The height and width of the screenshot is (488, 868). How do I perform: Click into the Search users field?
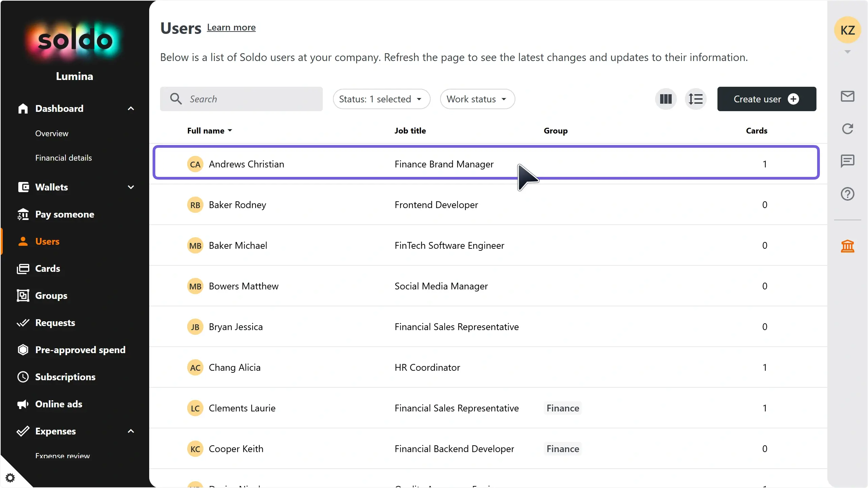pyautogui.click(x=241, y=99)
